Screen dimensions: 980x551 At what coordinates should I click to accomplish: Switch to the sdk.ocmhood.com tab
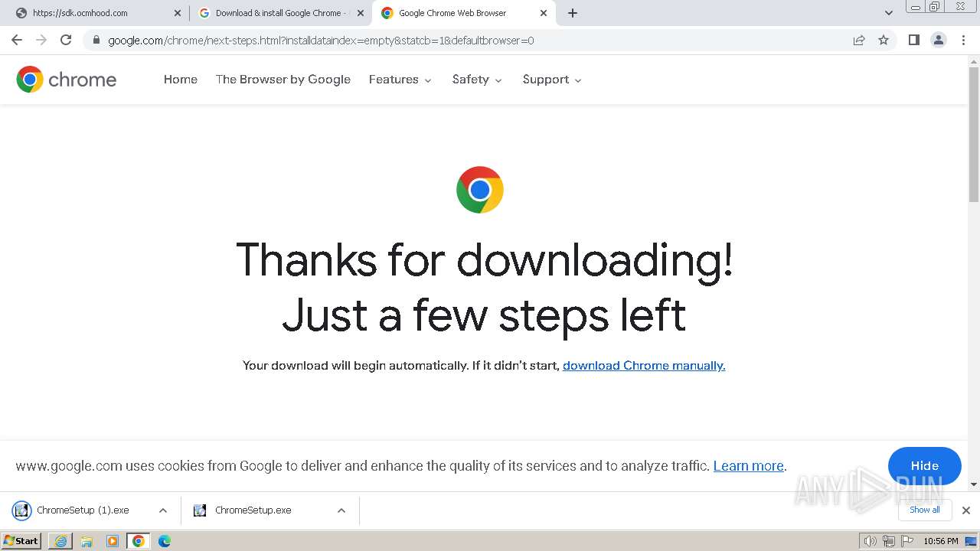tap(98, 13)
